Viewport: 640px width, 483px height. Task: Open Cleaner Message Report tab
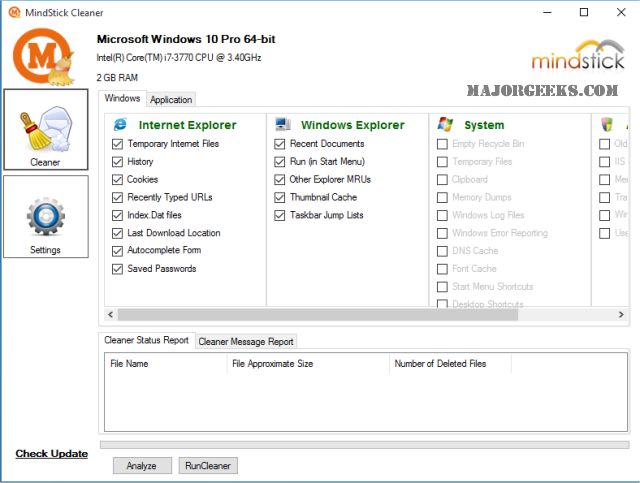246,342
